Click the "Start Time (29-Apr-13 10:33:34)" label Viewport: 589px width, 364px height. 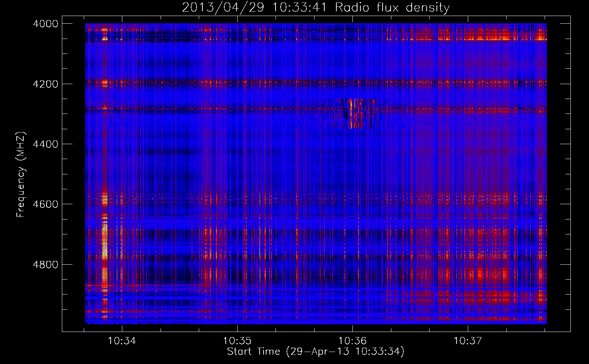tap(316, 352)
